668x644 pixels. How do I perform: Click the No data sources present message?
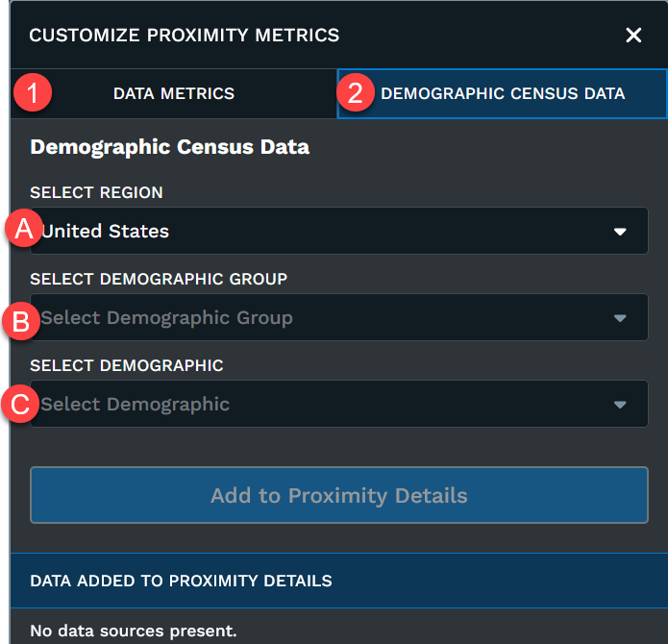[134, 632]
